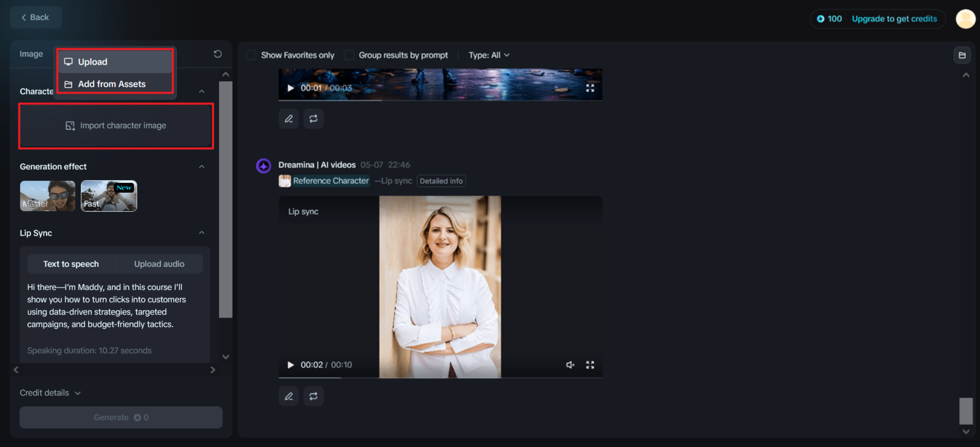This screenshot has width=980, height=447.
Task: Check Group results by prompt
Action: (348, 55)
